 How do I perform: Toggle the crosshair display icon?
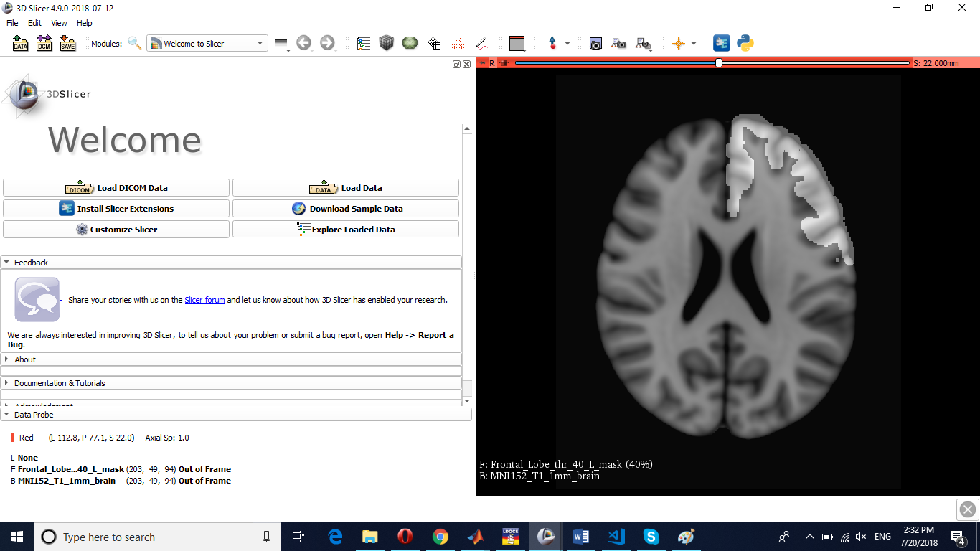678,44
